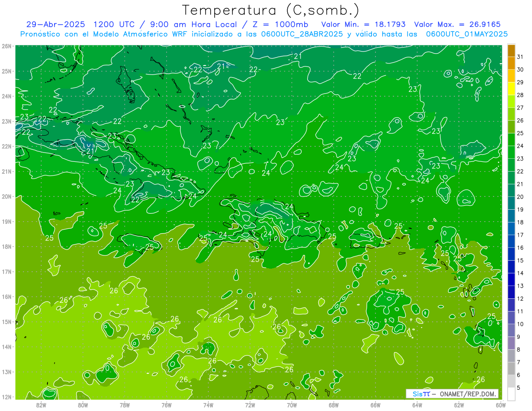Click the "Valor Max. = 26.9165" value
Screen dimensions: 532x411
(458, 24)
